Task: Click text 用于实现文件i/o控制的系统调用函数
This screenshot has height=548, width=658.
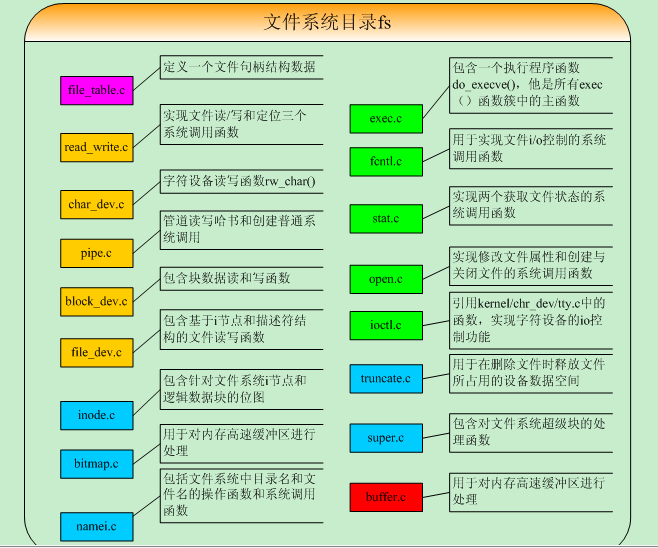Action: click(x=529, y=148)
